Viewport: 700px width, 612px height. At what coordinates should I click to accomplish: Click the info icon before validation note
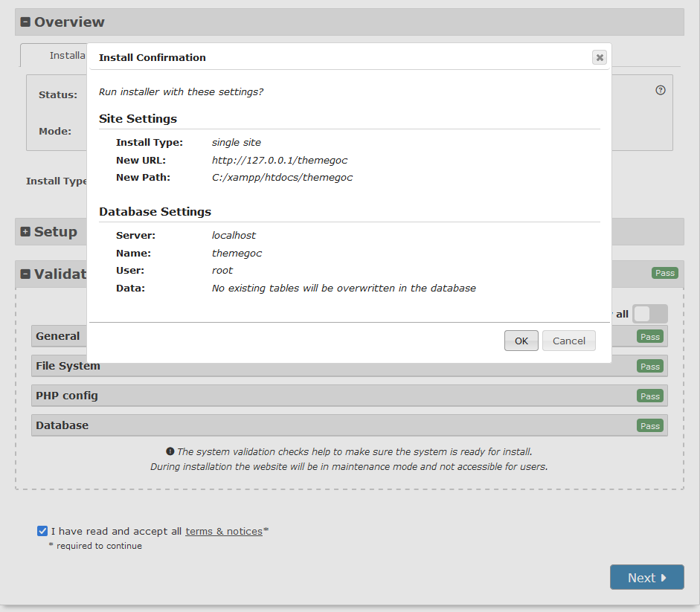pyautogui.click(x=170, y=451)
